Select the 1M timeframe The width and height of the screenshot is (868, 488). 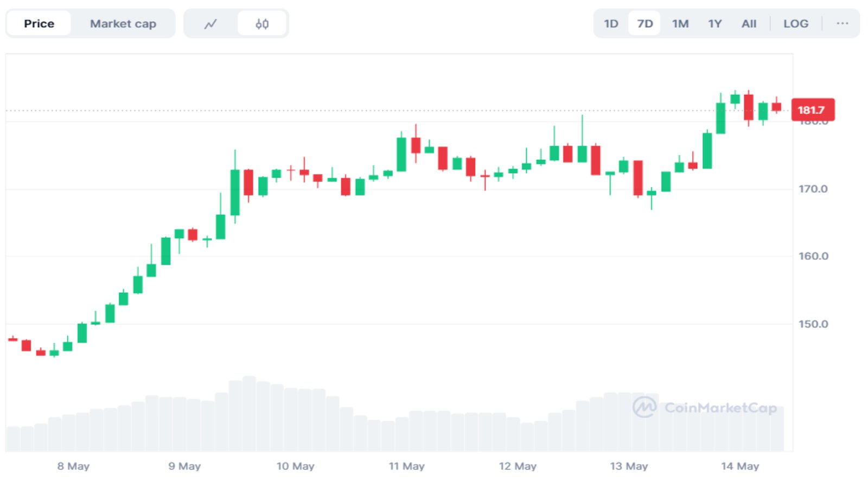click(680, 23)
